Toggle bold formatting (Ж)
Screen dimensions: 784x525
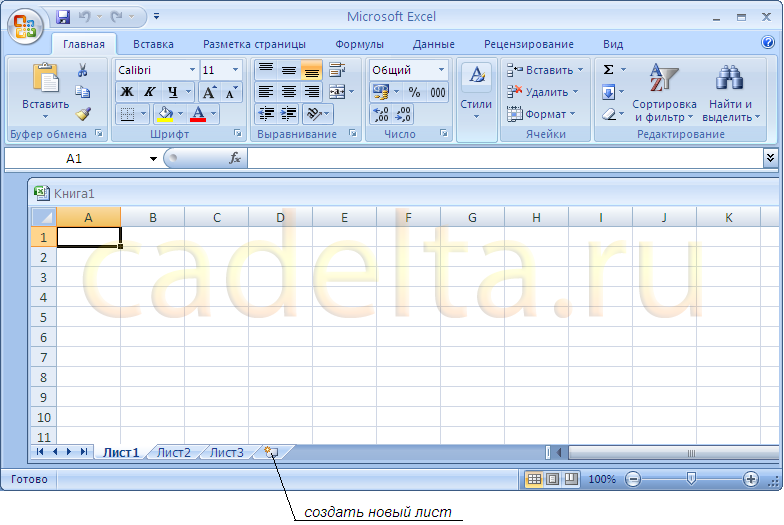pyautogui.click(x=127, y=92)
